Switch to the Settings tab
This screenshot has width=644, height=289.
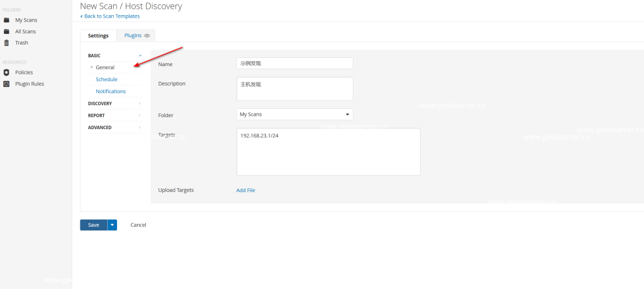[x=98, y=36]
